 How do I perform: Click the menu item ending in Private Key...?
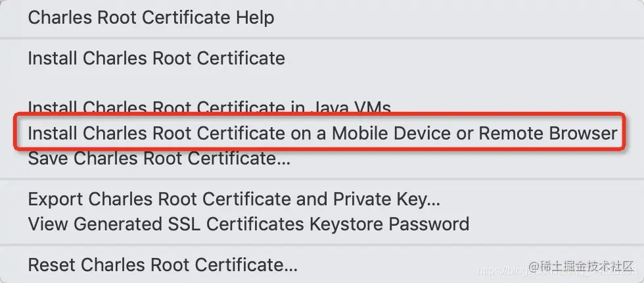click(234, 198)
